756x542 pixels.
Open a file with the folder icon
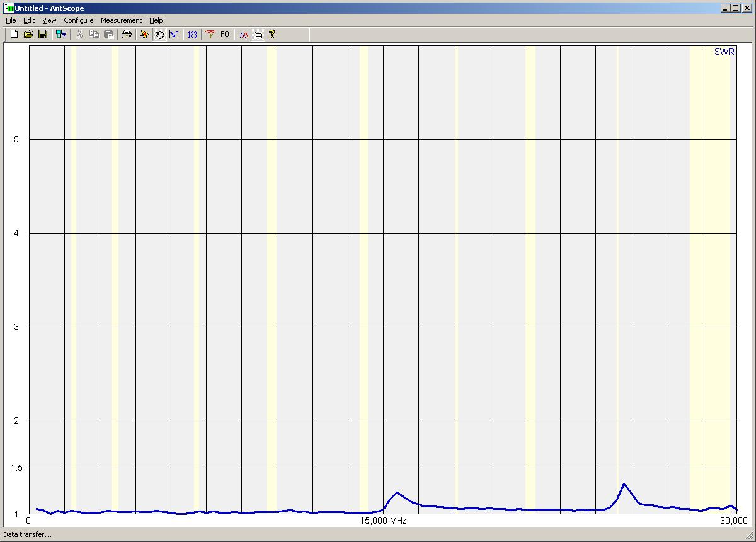tap(28, 34)
